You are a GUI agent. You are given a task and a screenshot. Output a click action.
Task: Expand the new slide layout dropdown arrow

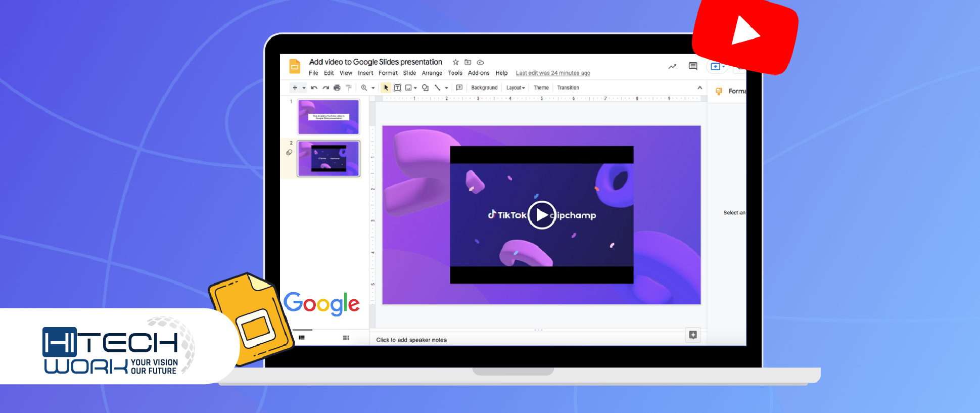coord(304,88)
